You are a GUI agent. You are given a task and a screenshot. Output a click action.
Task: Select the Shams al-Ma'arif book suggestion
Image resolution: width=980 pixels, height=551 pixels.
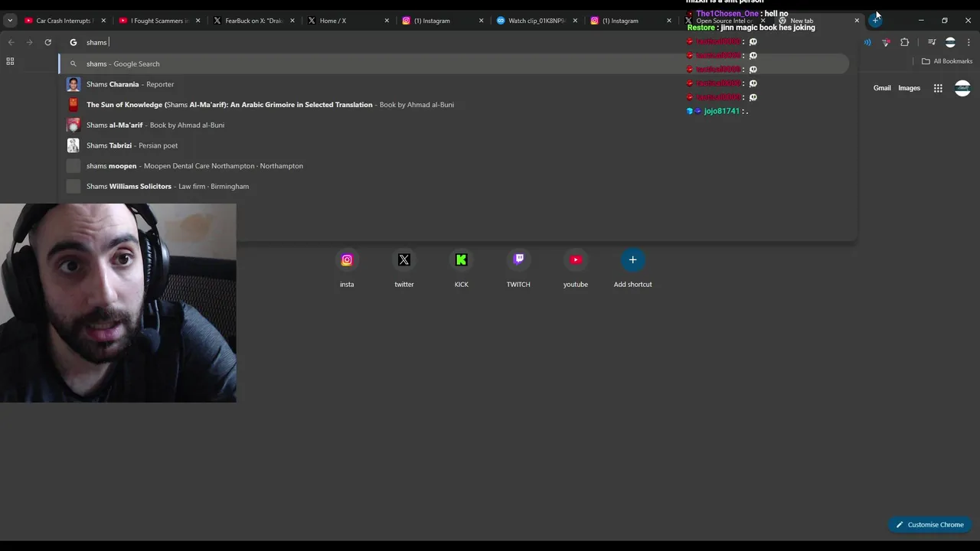click(455, 125)
